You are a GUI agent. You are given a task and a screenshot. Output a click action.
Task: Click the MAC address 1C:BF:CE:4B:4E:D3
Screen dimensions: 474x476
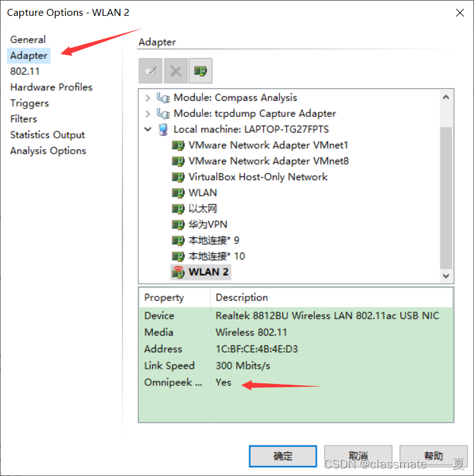coord(257,349)
